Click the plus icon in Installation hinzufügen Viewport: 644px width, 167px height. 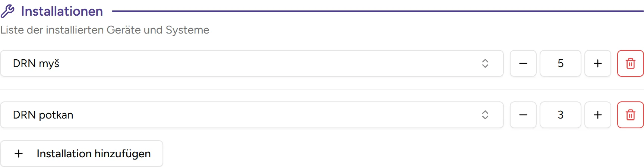(x=19, y=154)
